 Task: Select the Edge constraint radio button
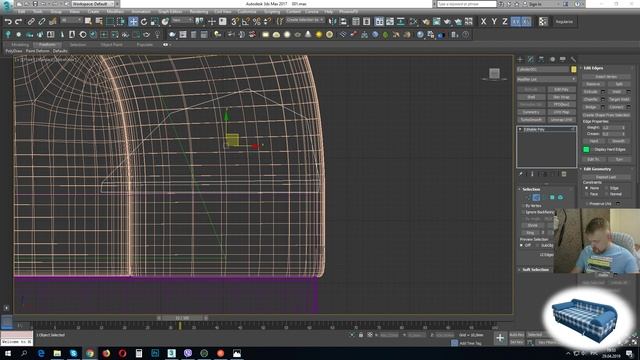click(x=607, y=188)
